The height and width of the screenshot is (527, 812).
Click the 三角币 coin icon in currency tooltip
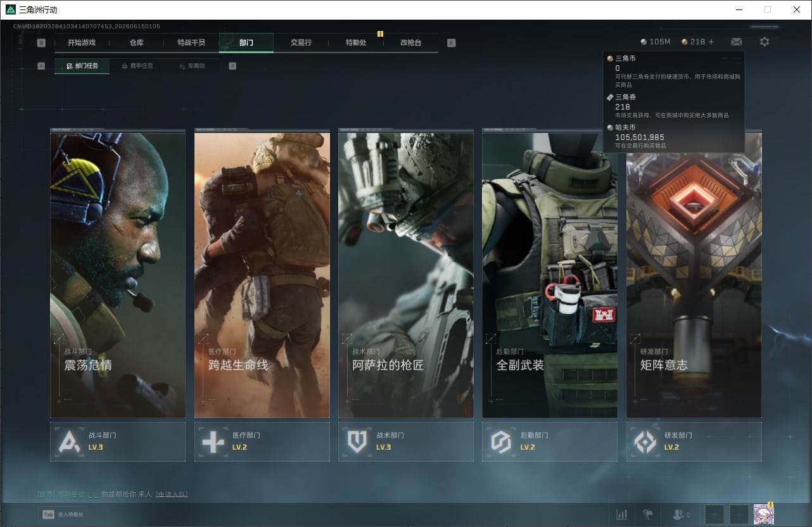tap(610, 58)
